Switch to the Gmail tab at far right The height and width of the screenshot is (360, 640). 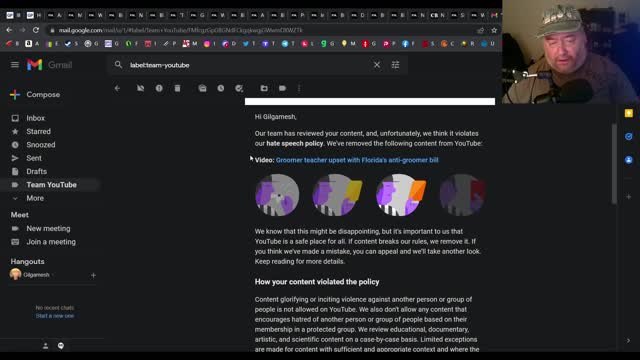[x=495, y=16]
